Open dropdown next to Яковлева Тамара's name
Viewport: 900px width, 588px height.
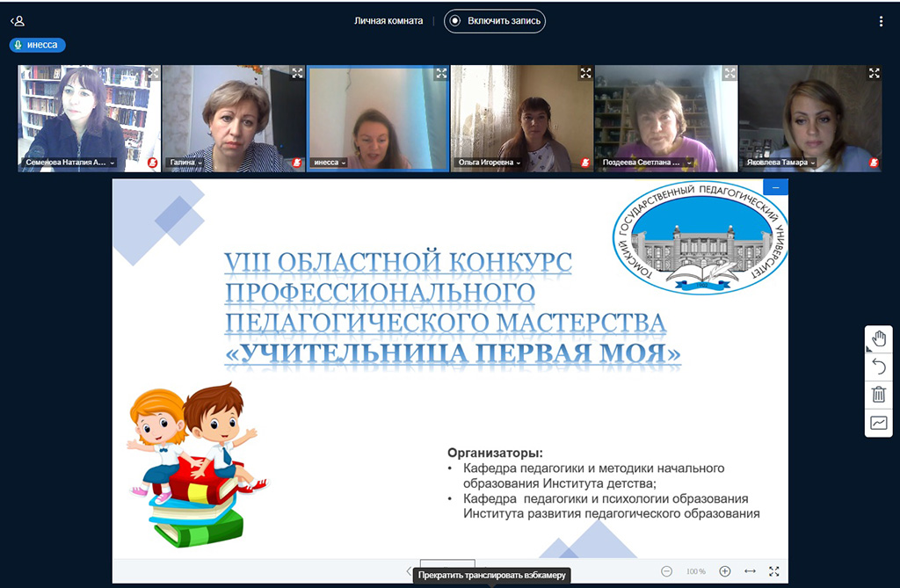813,163
